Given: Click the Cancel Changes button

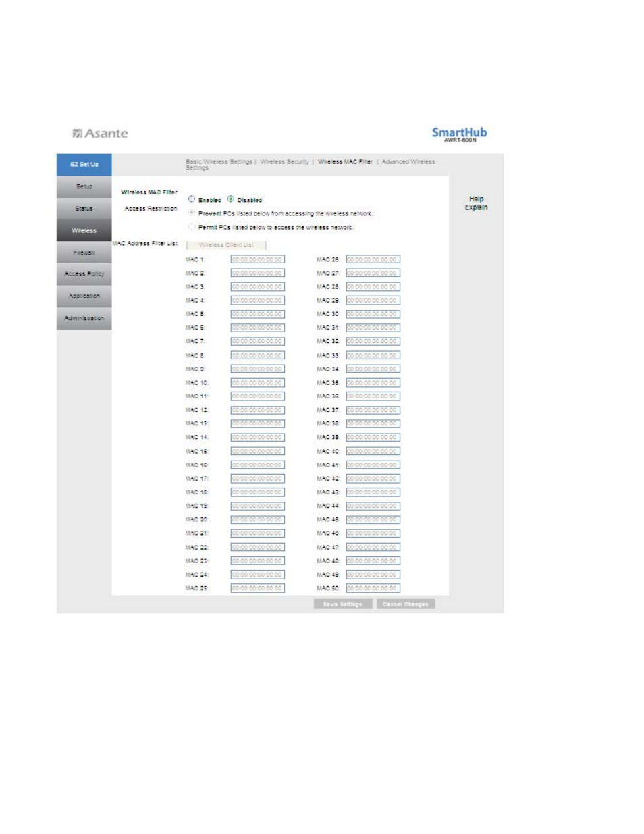Looking at the screenshot, I should pyautogui.click(x=405, y=604).
